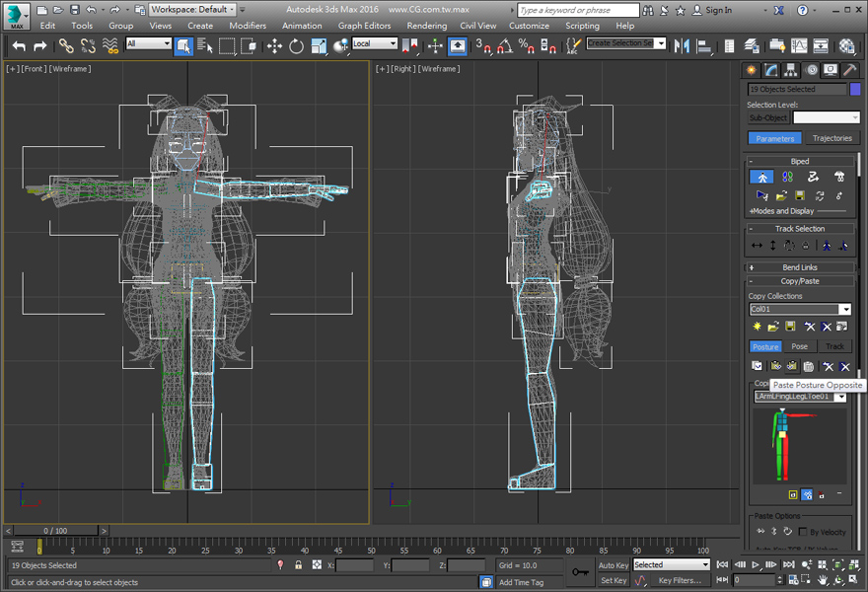The width and height of the screenshot is (868, 592).
Task: Toggle the Auto Key button
Action: 614,565
